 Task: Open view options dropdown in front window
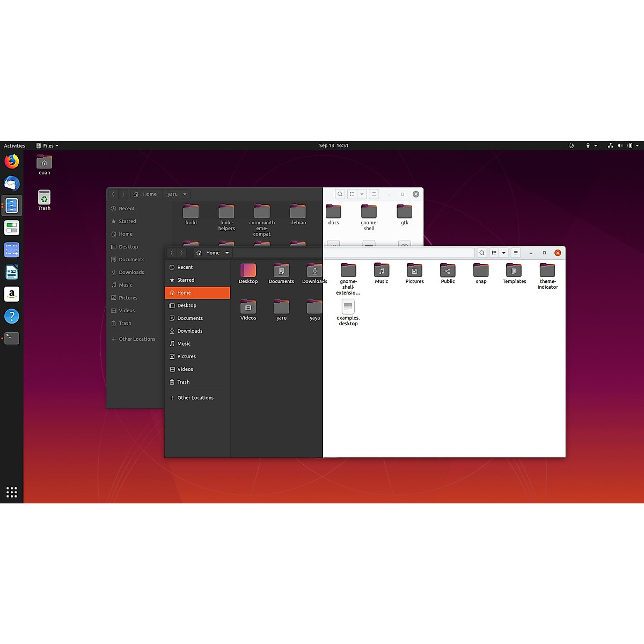(x=504, y=253)
